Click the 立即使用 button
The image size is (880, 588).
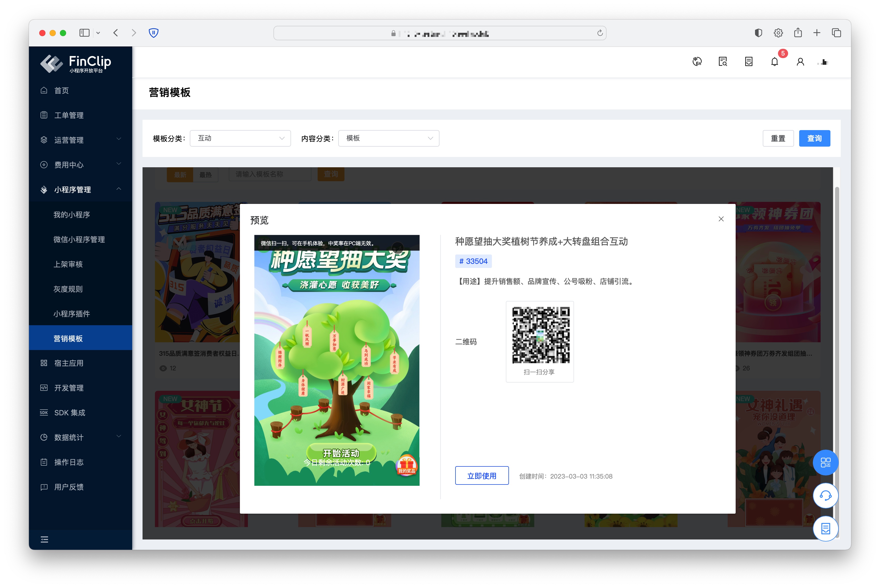(482, 476)
